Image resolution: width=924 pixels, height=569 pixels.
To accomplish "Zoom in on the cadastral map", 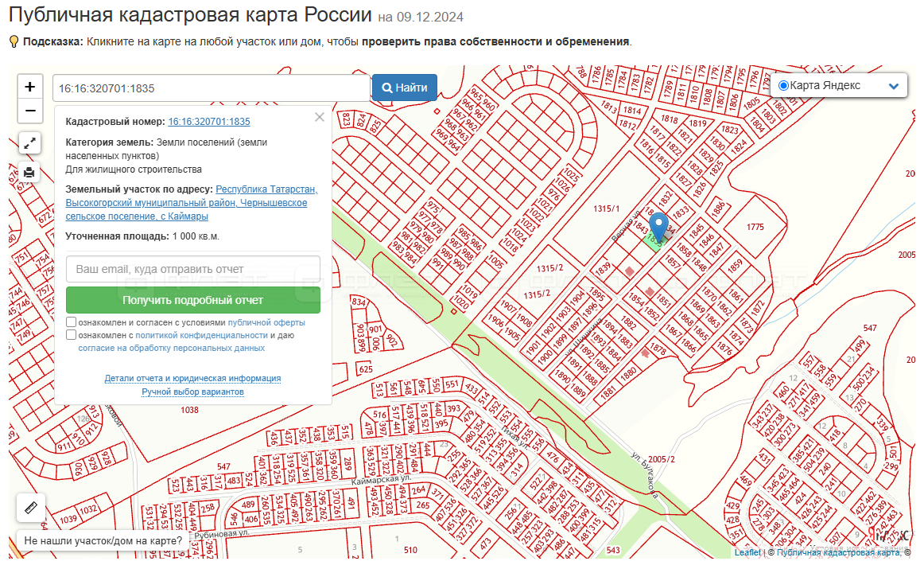I will (30, 87).
